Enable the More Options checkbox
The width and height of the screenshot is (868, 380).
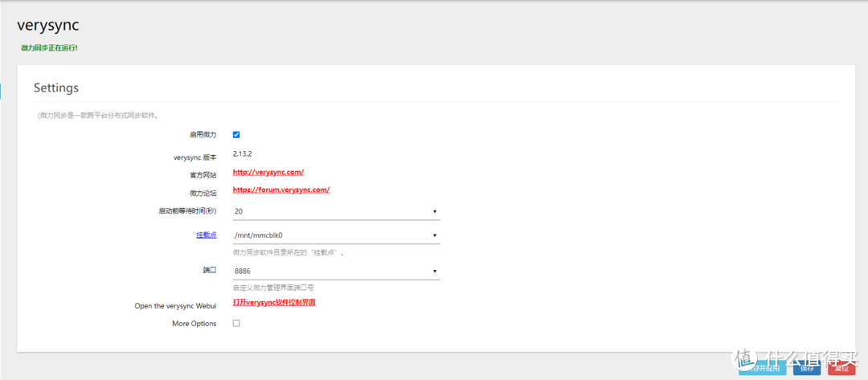click(x=236, y=323)
